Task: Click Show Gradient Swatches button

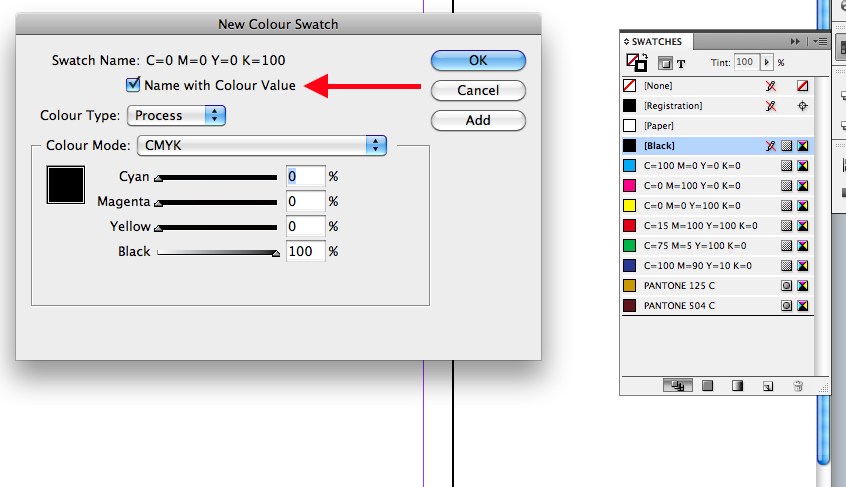Action: point(737,385)
